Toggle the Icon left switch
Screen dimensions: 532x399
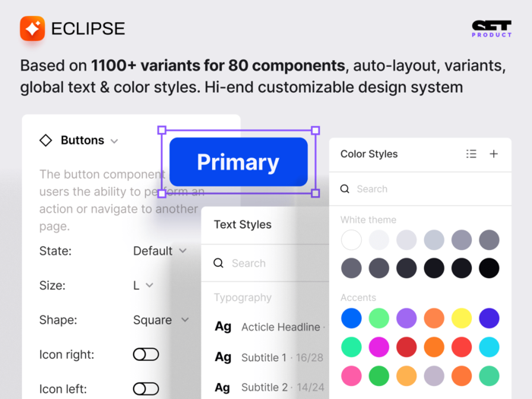click(146, 388)
